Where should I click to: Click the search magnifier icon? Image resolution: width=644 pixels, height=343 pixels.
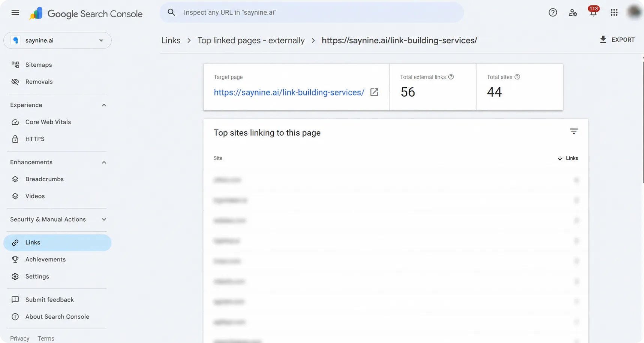point(171,12)
